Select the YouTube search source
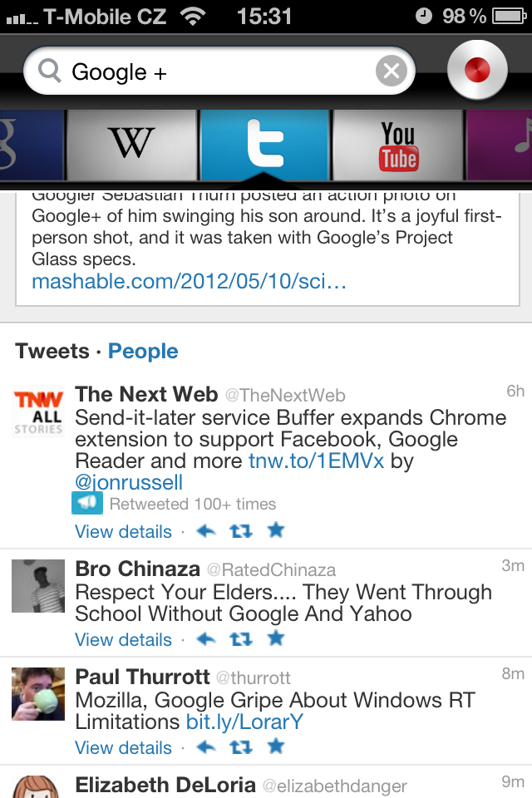532x798 pixels. (x=398, y=145)
